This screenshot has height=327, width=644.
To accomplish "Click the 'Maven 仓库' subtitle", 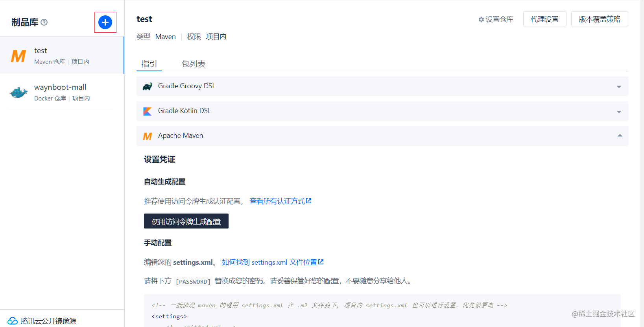I will [50, 62].
